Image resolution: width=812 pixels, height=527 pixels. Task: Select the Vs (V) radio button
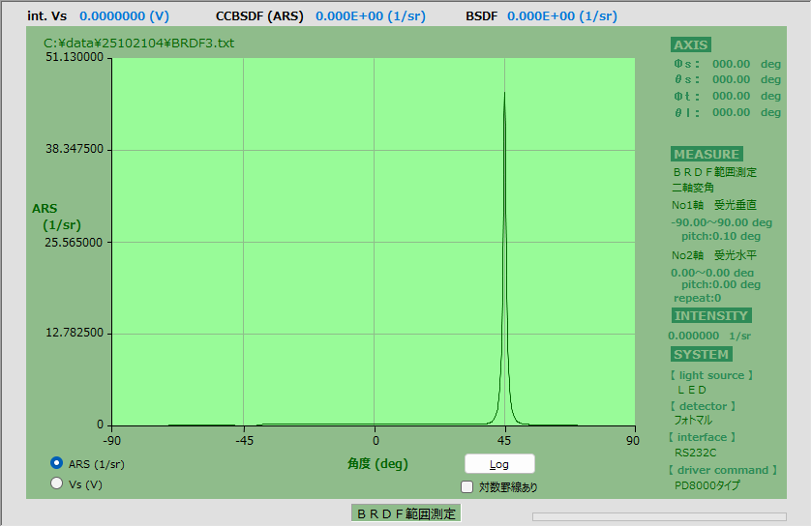pyautogui.click(x=57, y=483)
